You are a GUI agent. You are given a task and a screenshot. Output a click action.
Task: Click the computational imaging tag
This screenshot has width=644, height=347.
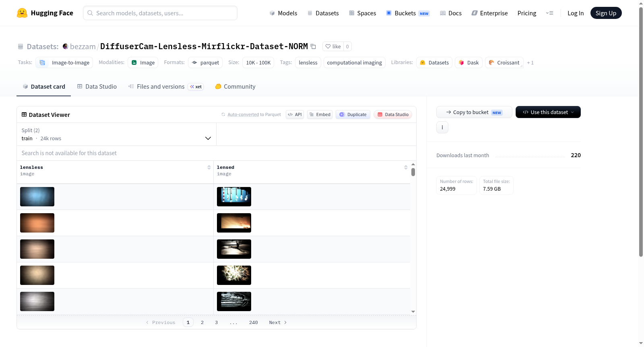pos(355,62)
